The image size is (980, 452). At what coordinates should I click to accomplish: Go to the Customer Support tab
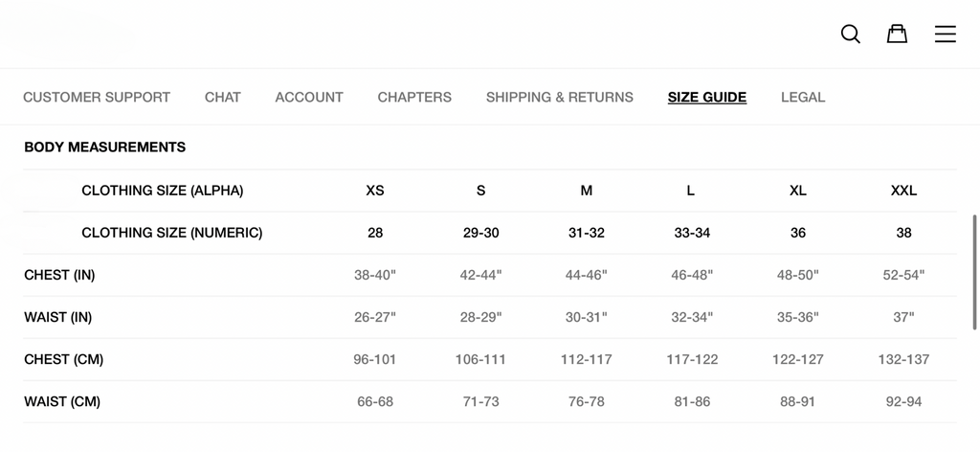(97, 97)
